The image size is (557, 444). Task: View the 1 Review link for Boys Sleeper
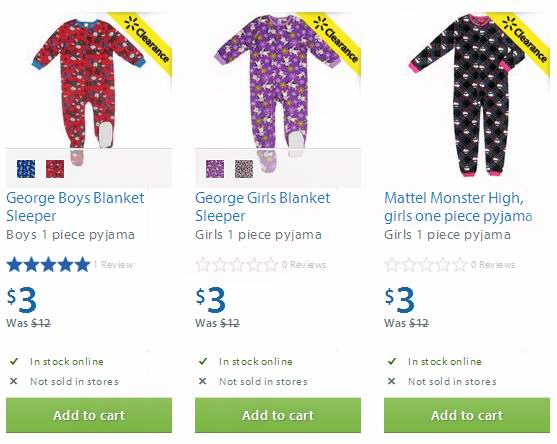[113, 265]
